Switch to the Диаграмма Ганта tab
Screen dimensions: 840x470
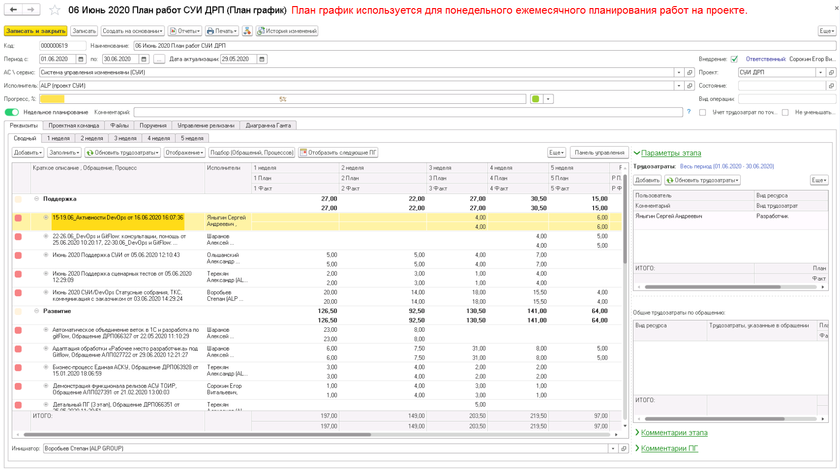click(268, 125)
